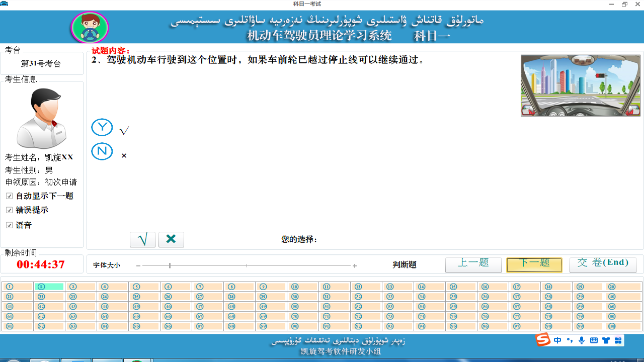Select the N (wrong) answer icon

pyautogui.click(x=102, y=151)
